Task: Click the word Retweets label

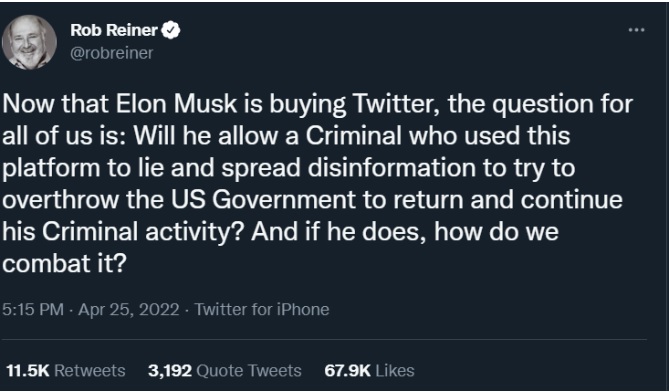Action: [90, 370]
